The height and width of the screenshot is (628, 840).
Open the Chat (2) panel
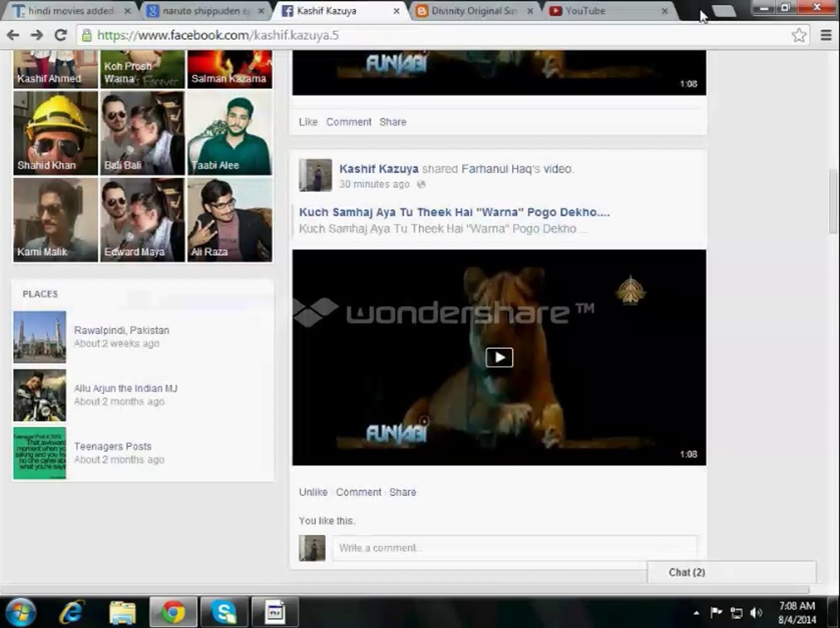732,573
